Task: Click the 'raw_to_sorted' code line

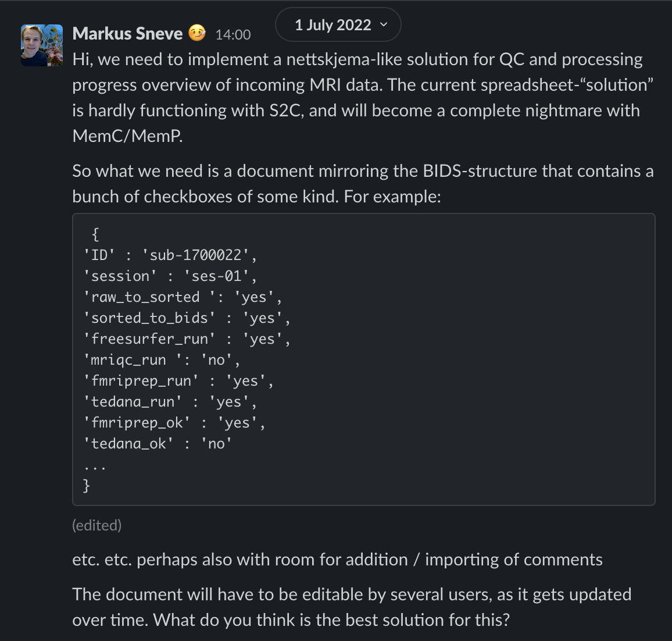Action: [183, 297]
